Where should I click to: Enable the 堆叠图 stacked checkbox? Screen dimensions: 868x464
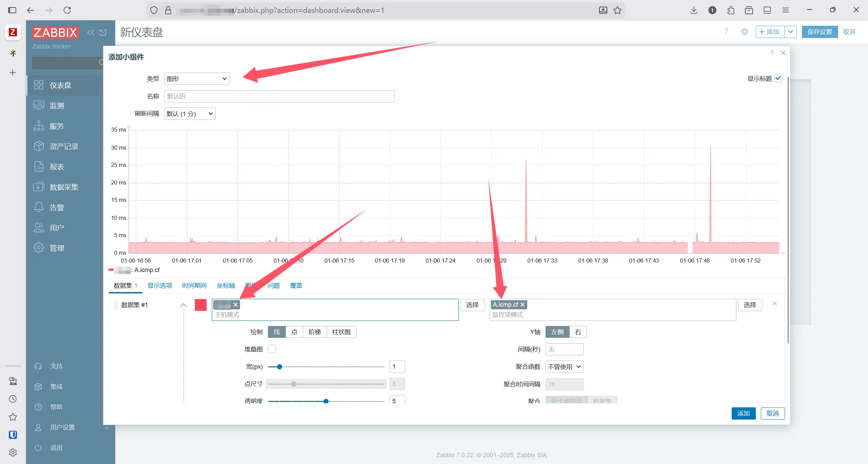(x=272, y=349)
